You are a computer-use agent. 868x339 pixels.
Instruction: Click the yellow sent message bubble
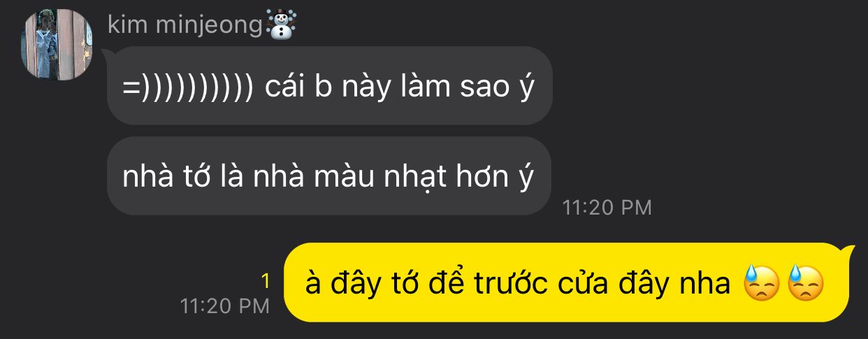pyautogui.click(x=566, y=282)
